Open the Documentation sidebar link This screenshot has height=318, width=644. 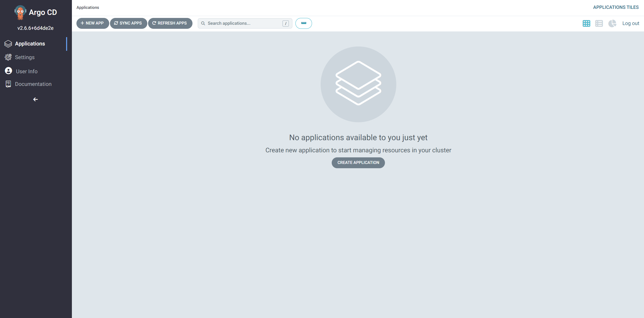coord(33,84)
